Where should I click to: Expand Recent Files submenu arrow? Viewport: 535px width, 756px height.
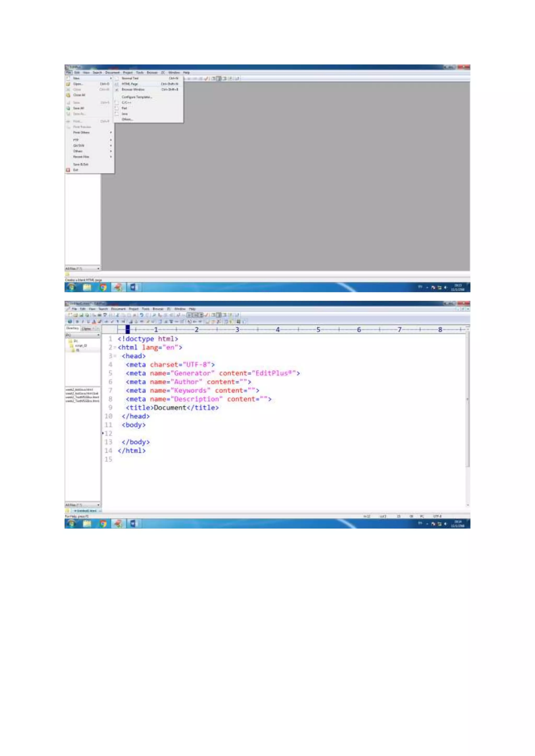111,157
